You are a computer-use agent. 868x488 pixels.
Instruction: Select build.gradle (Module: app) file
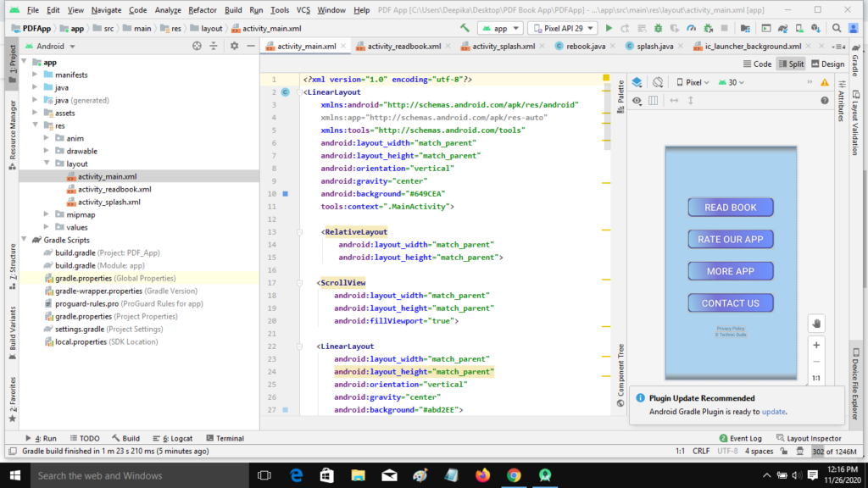[x=100, y=265]
